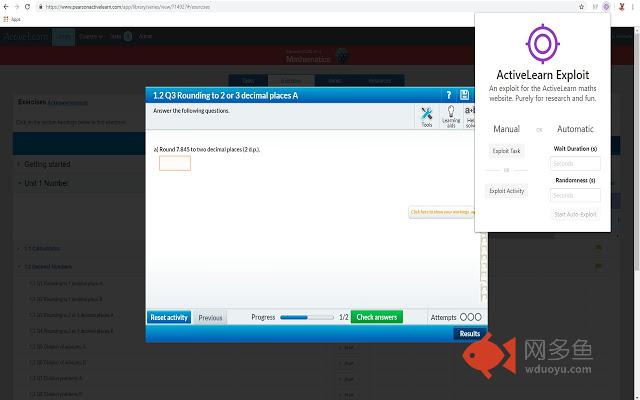Image resolution: width=640 pixels, height=400 pixels.
Task: Open 1.2 Q2 Rounding to 1 decimal place B
Action: [x=66, y=299]
